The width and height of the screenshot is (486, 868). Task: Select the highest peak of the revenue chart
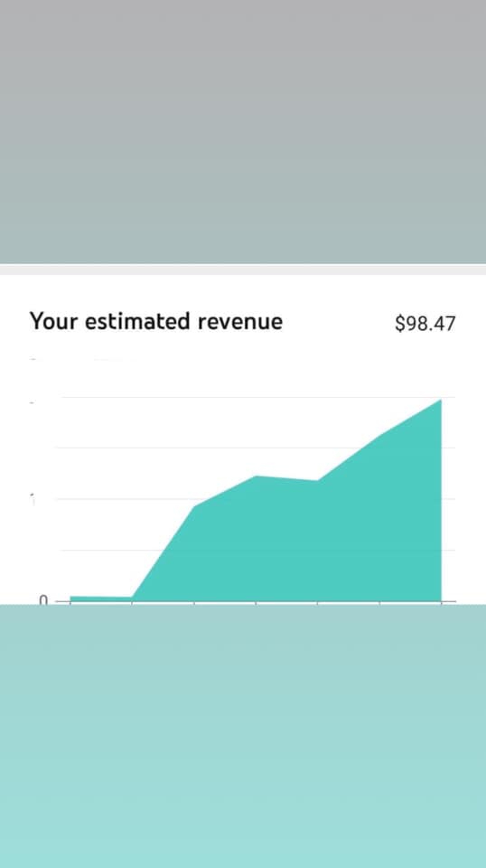tap(440, 401)
